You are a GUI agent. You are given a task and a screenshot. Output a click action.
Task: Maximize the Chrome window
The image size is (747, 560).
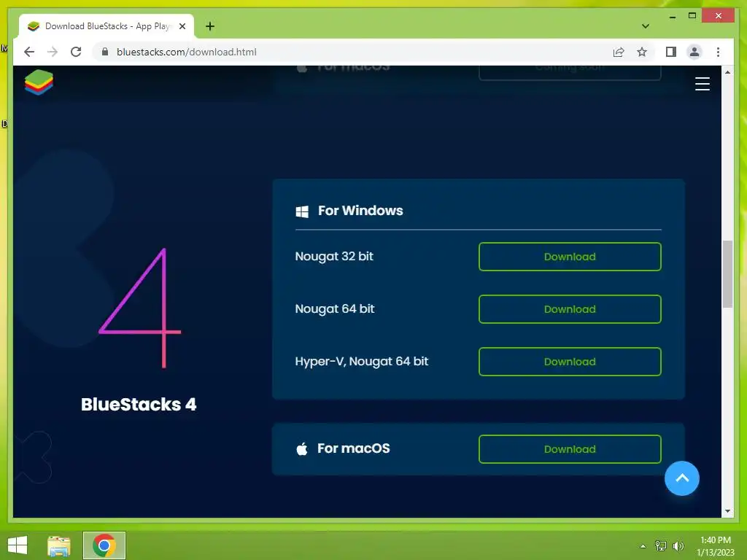coord(692,16)
